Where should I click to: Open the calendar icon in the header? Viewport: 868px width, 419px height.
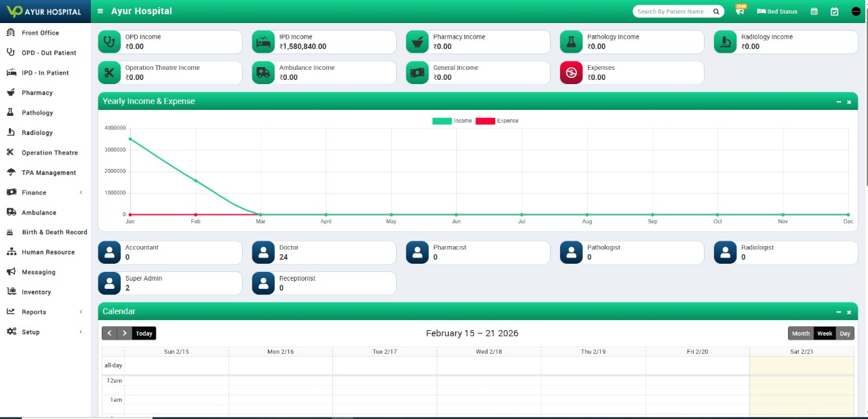[x=814, y=12]
